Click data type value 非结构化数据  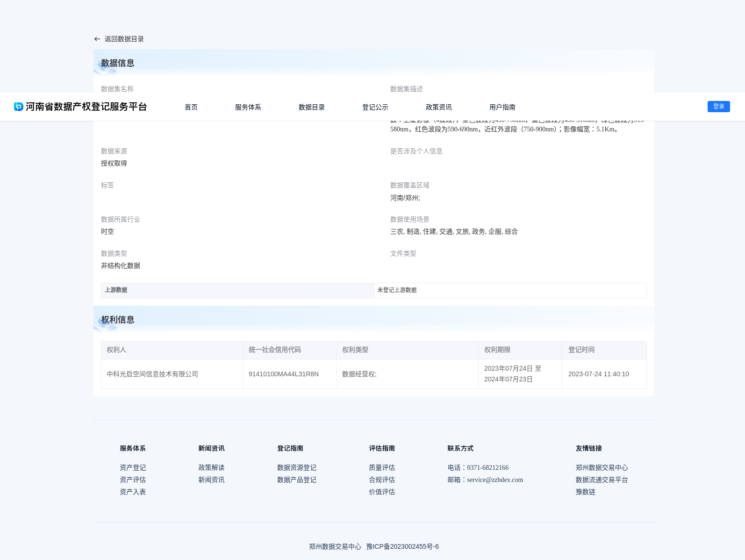point(121,266)
